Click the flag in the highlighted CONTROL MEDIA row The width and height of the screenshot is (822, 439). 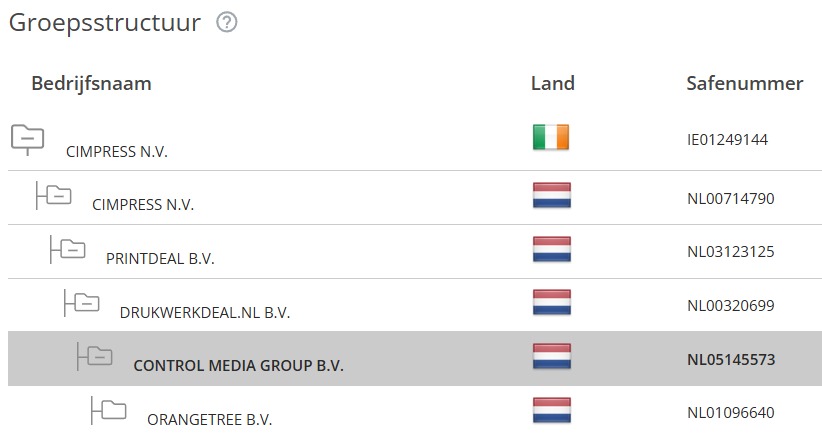pyautogui.click(x=552, y=357)
